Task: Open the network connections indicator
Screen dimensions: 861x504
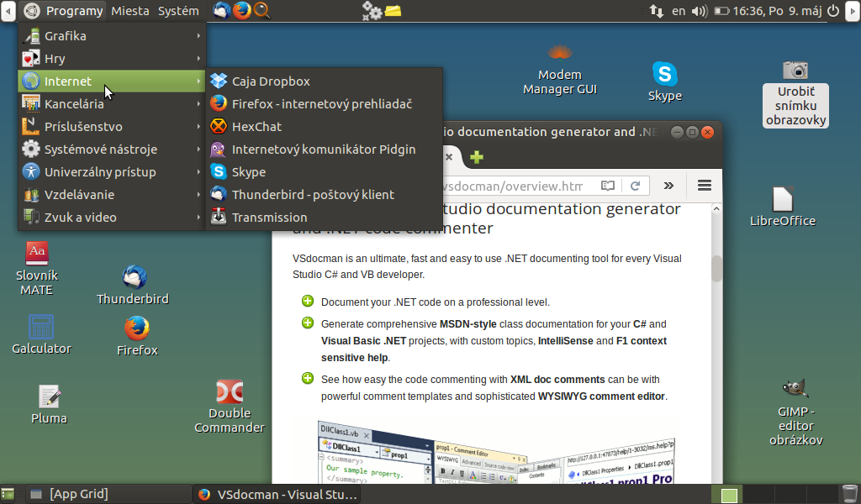Action: click(x=656, y=11)
